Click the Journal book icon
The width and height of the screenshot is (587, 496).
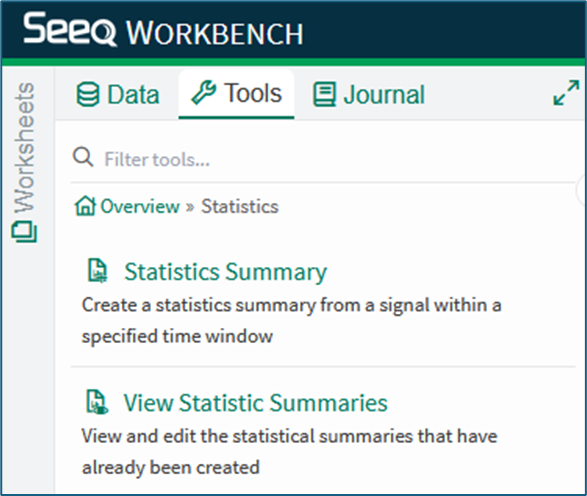pyautogui.click(x=324, y=95)
